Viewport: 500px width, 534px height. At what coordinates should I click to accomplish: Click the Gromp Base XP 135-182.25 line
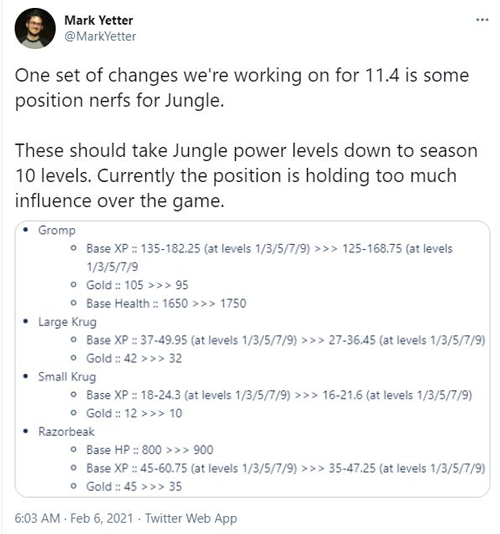[269, 257]
